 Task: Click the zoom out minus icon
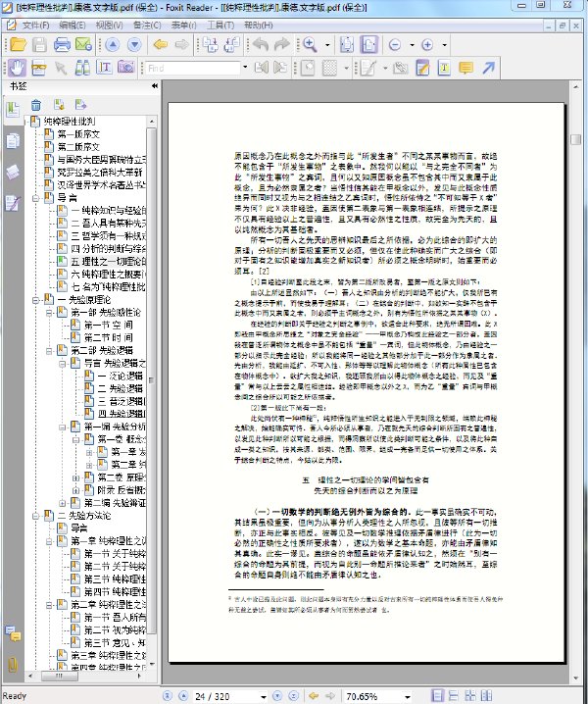(x=395, y=44)
